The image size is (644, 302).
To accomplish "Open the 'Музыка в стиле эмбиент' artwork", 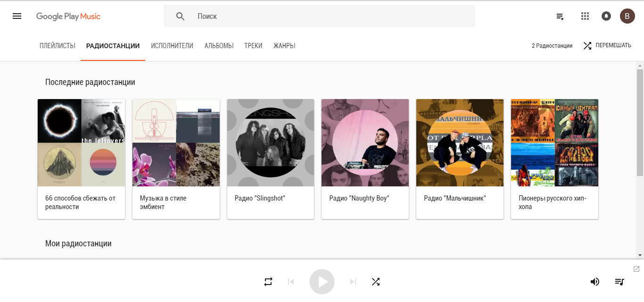I will pyautogui.click(x=176, y=143).
